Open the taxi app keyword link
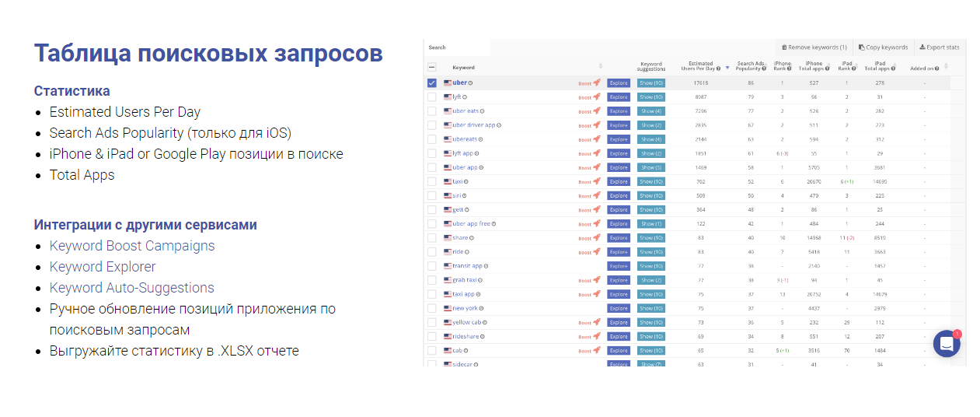The height and width of the screenshot is (417, 980). click(463, 294)
